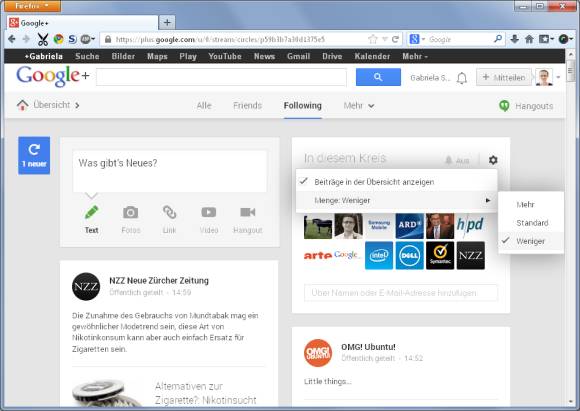Start a Hangout from share box
Screen dimensions: 580x411
(x=247, y=219)
